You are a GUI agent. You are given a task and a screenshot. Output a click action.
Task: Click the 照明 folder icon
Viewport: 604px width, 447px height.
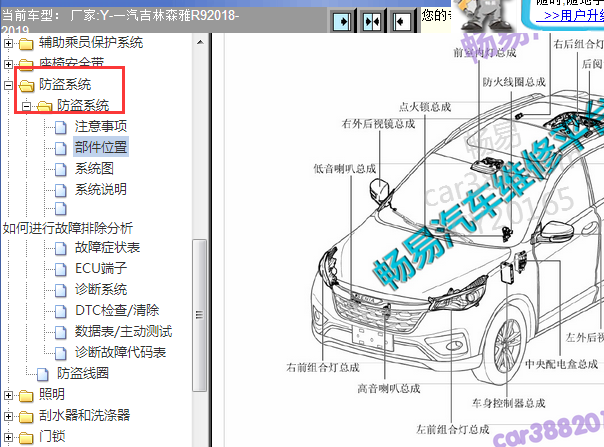click(26, 396)
